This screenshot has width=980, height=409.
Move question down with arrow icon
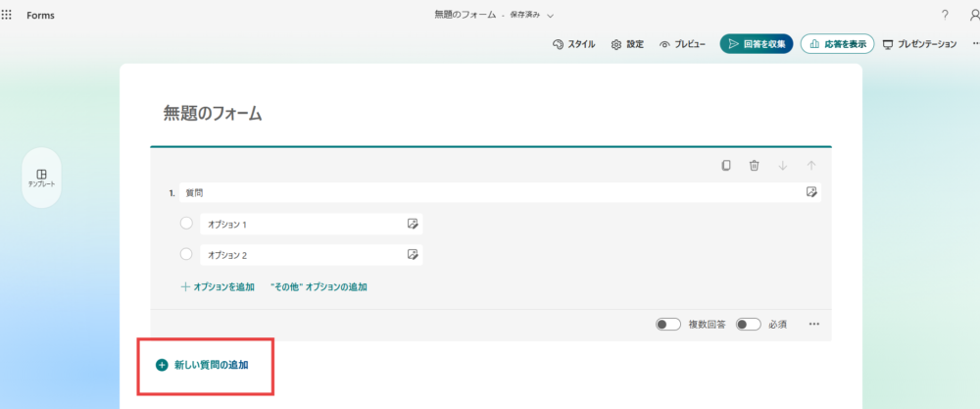click(x=782, y=166)
